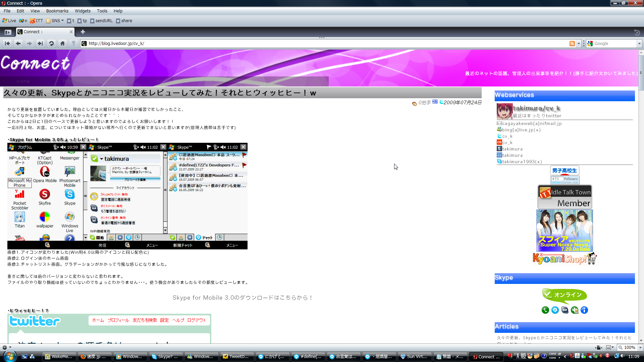Toggle the Opera side panel button
This screenshot has height=362, width=644.
click(8, 32)
